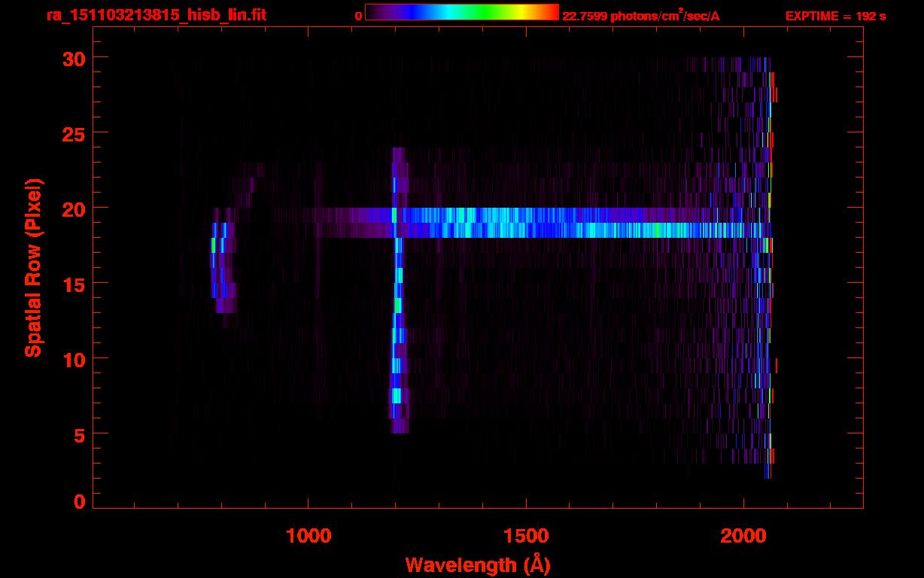Click the 0 spatial row tick label

coord(80,502)
